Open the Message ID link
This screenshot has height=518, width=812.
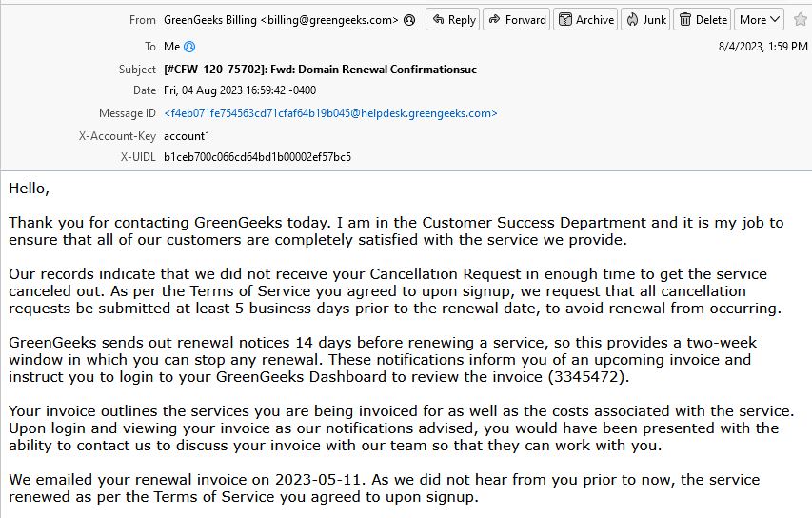click(x=330, y=113)
